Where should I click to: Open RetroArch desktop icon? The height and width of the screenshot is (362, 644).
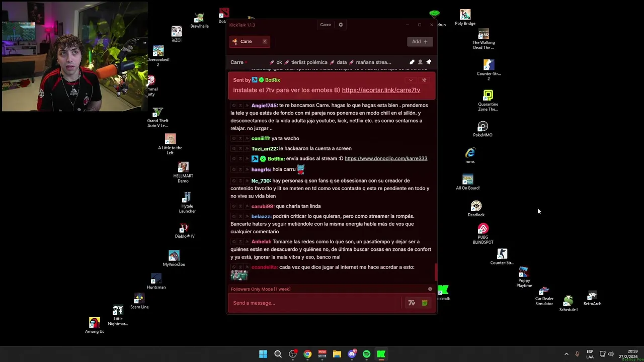click(592, 298)
